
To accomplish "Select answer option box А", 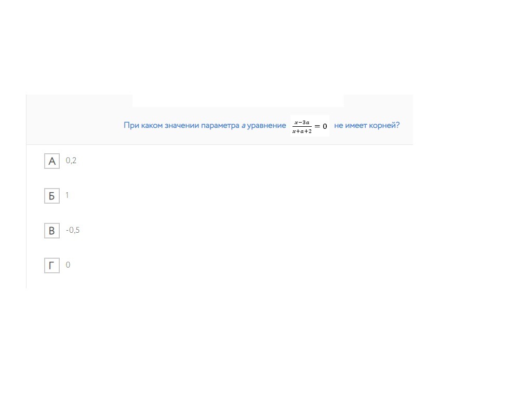I will point(52,162).
